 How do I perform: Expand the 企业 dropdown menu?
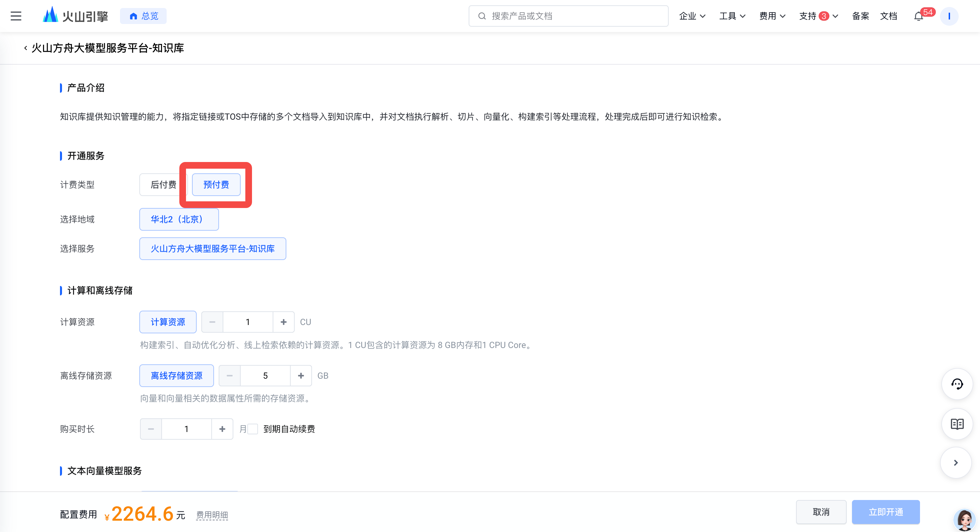click(x=692, y=16)
